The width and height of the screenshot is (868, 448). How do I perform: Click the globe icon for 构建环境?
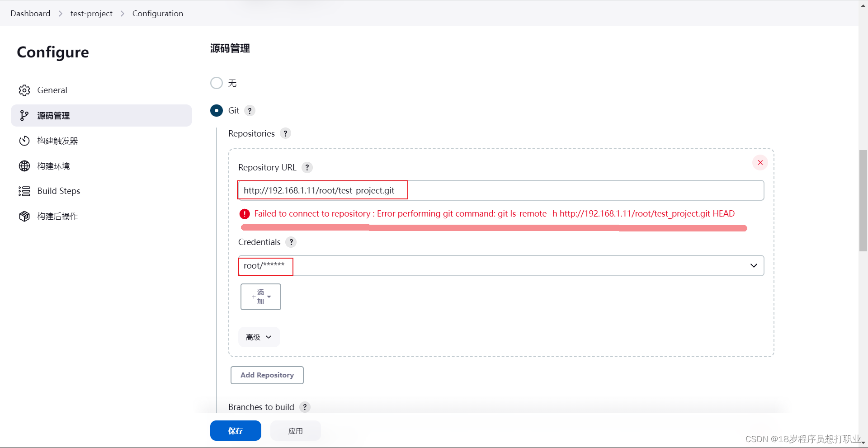(24, 166)
